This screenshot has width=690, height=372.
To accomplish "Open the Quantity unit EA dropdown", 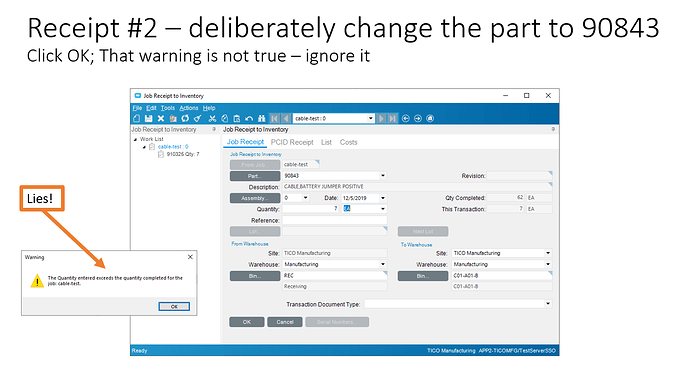I will point(383,209).
